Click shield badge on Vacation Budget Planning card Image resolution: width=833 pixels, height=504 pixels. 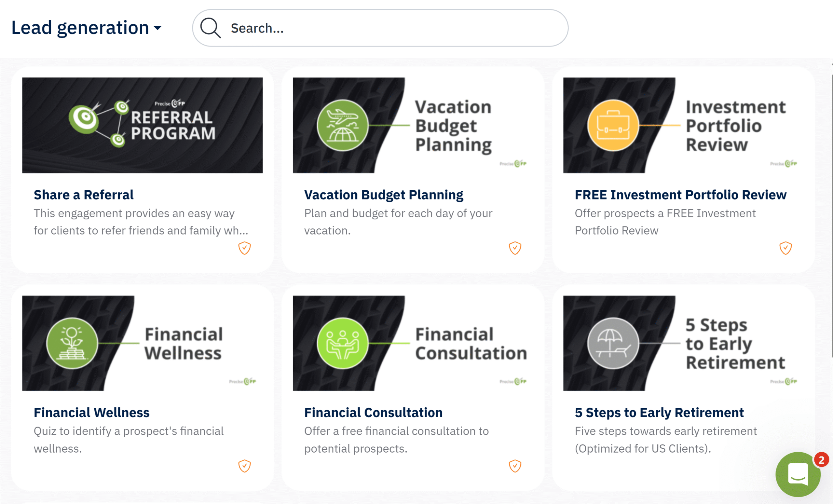tap(515, 248)
